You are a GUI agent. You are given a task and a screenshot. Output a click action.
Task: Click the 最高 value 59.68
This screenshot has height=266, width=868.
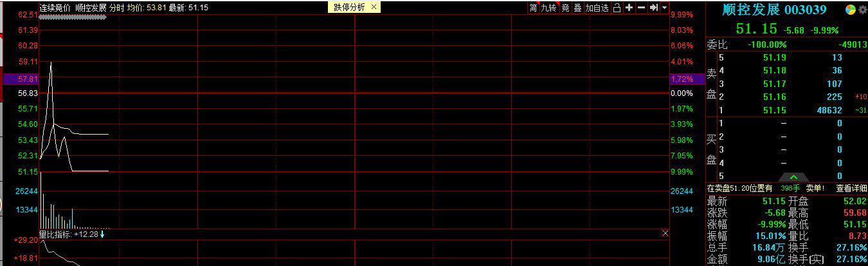tap(855, 213)
